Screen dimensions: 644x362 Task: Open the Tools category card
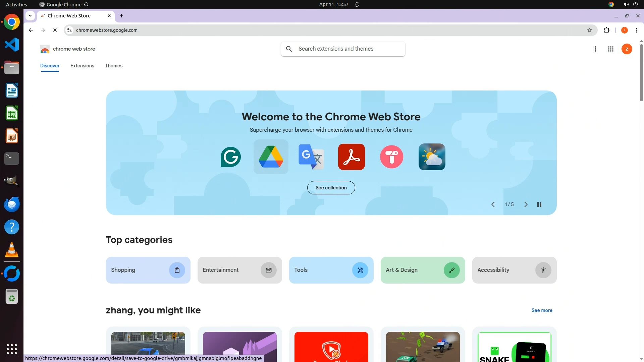[331, 270]
